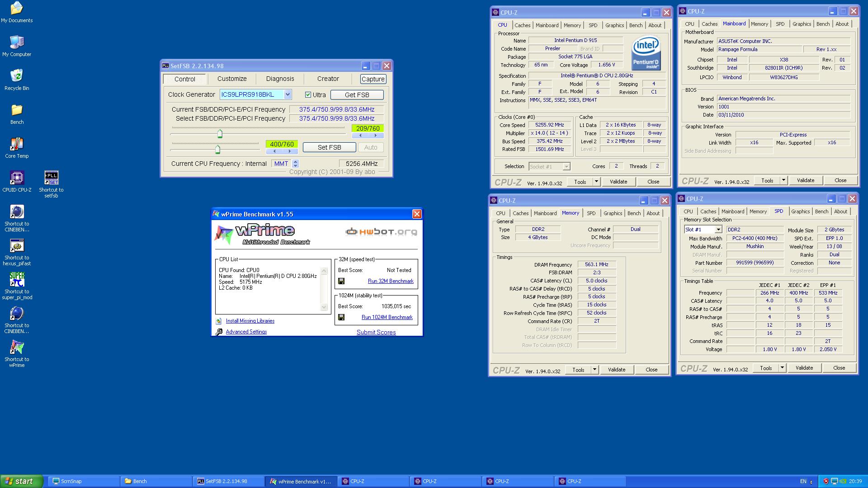The image size is (868, 488).
Task: Click the Start button on taskbar
Action: tap(22, 481)
